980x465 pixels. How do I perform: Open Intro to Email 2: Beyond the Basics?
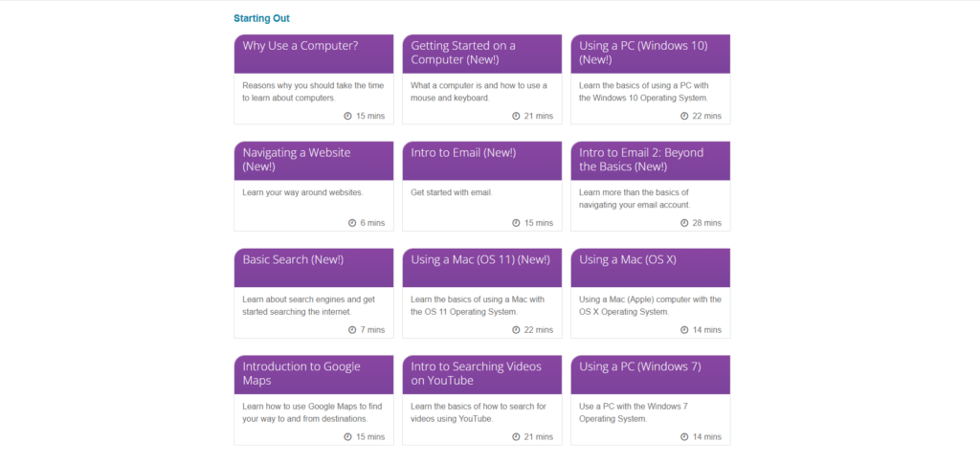pos(641,160)
